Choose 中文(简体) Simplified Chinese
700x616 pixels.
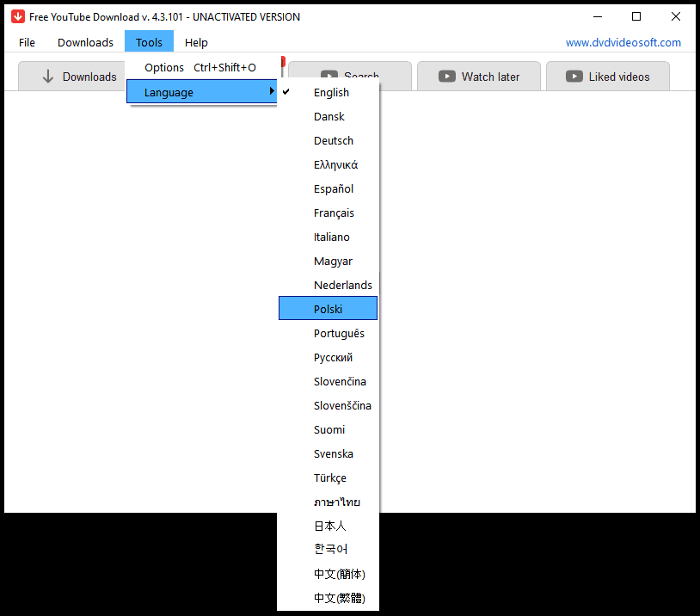pos(329,574)
